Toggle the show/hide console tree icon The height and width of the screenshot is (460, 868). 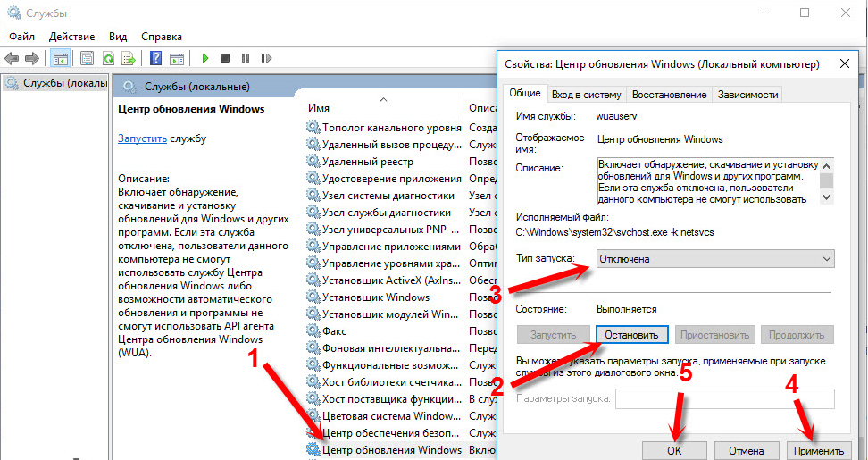[x=61, y=58]
